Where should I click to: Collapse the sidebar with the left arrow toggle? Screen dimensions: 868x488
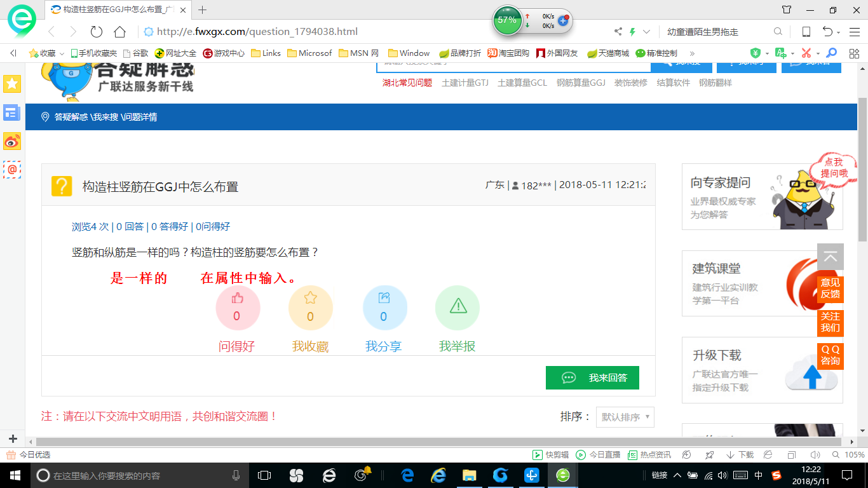(x=13, y=53)
